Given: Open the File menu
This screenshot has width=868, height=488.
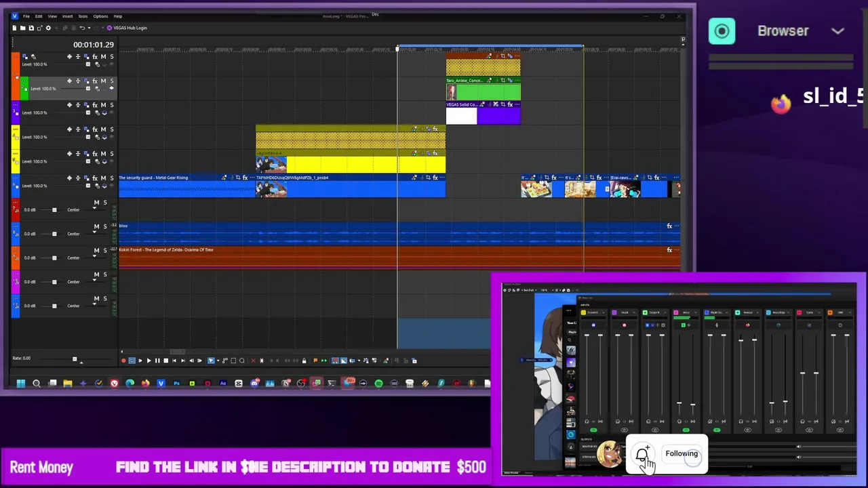Looking at the screenshot, I should point(26,16).
